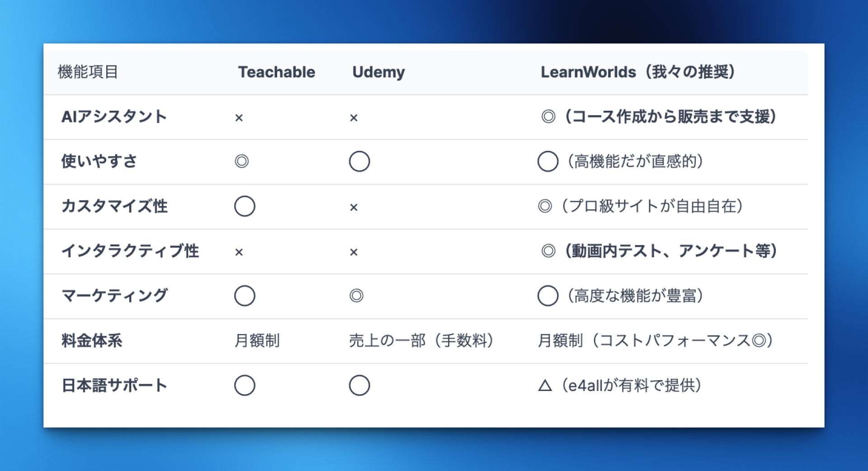Click the × under Udemy for AIアシスタント
868x471 pixels.
[x=354, y=118]
